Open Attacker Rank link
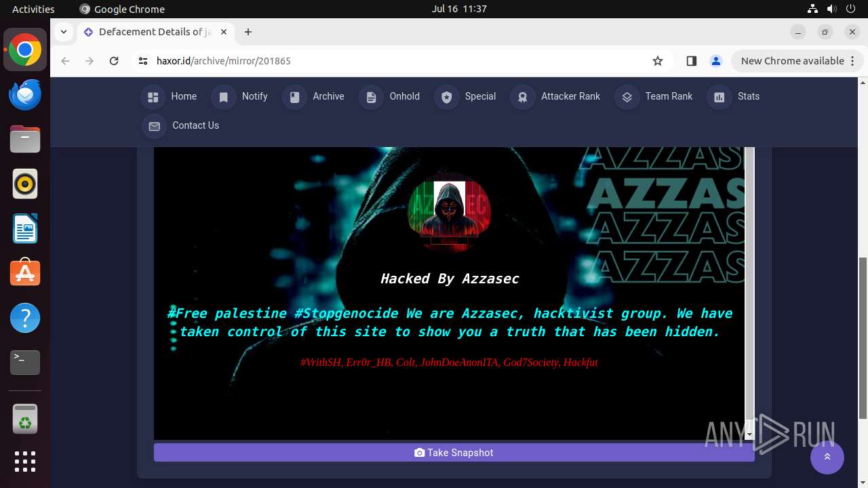The image size is (868, 488). tap(570, 96)
